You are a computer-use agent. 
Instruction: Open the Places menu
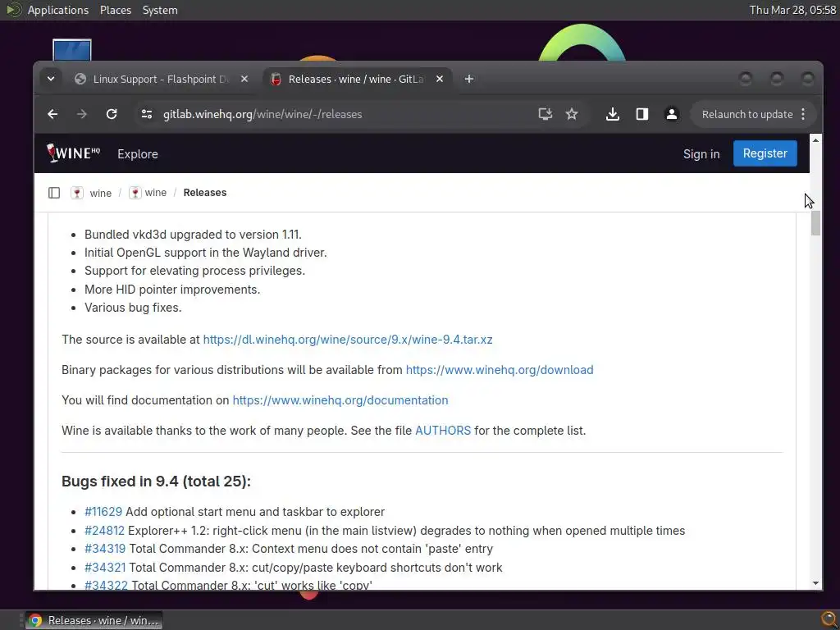(x=115, y=10)
